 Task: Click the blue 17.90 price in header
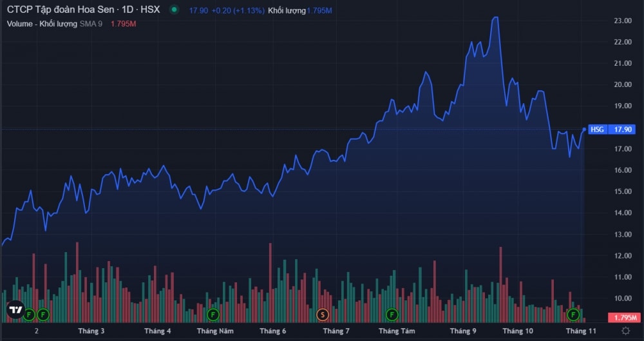pyautogui.click(x=199, y=11)
